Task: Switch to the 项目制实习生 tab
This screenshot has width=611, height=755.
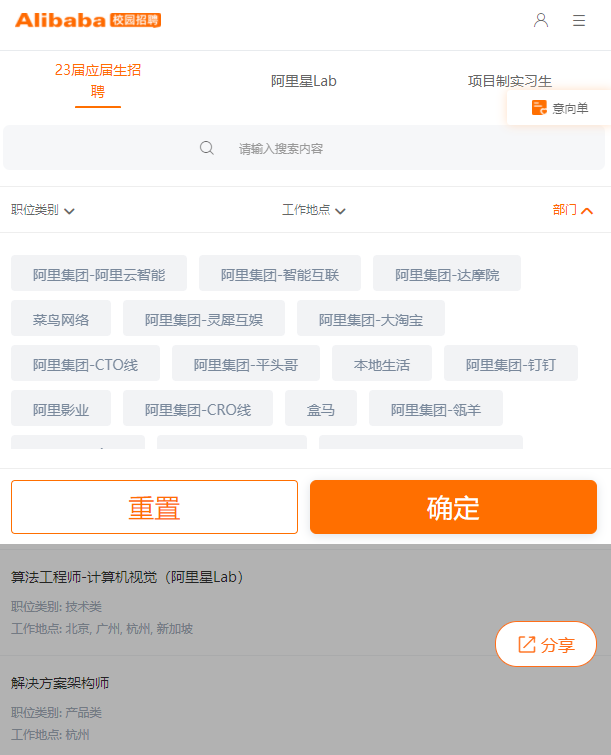Action: click(509, 81)
